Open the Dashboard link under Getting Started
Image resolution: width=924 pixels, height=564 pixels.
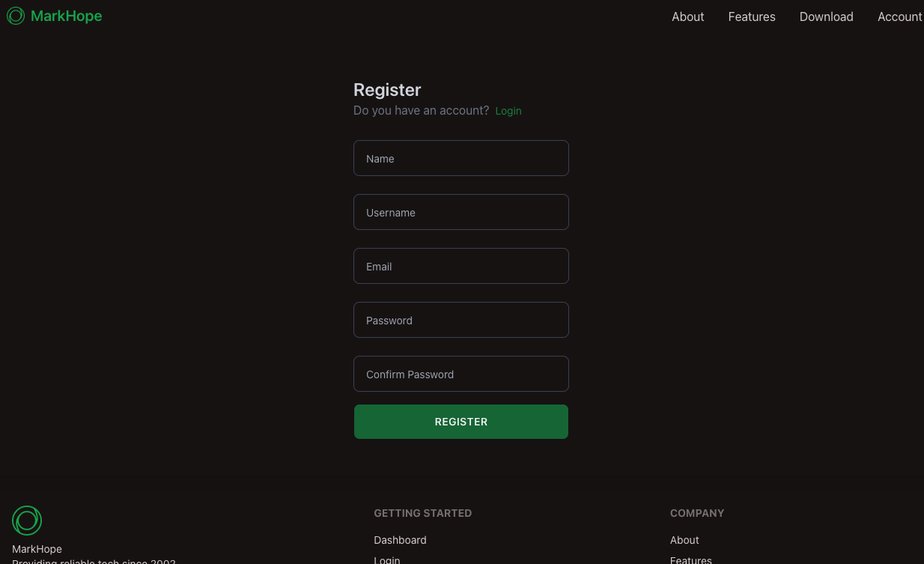coord(400,540)
